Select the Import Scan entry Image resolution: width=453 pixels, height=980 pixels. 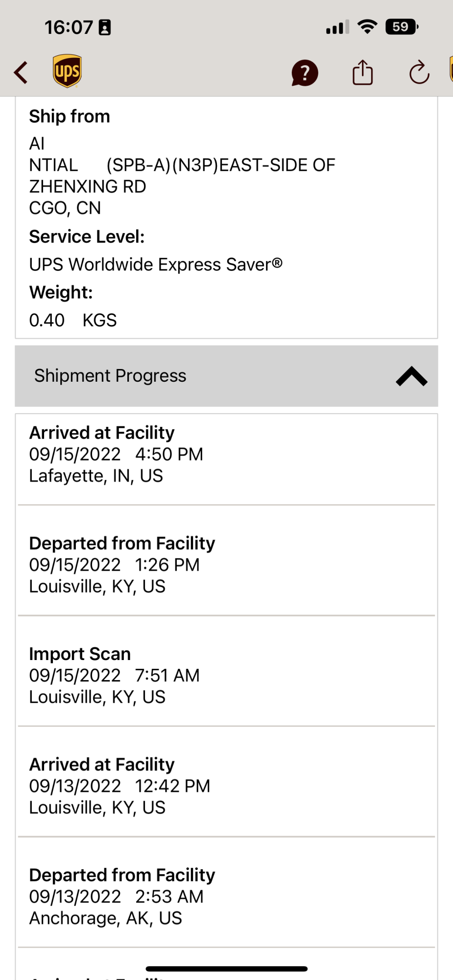tap(226, 675)
